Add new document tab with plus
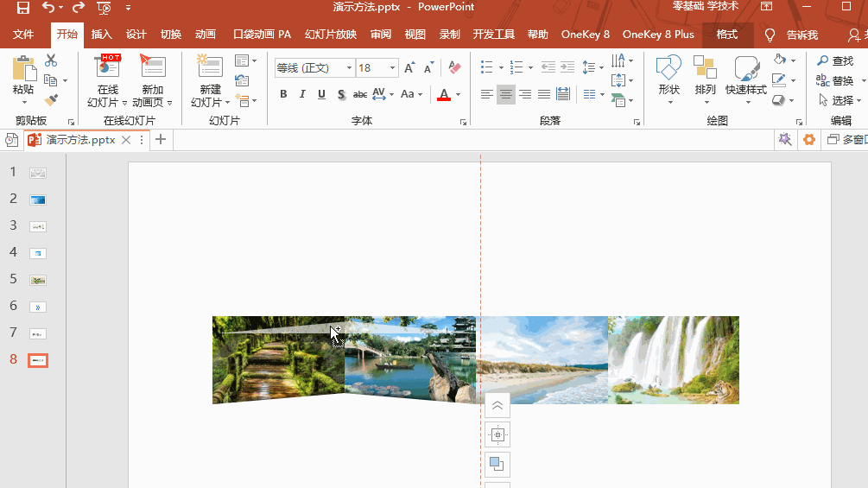 (x=161, y=139)
